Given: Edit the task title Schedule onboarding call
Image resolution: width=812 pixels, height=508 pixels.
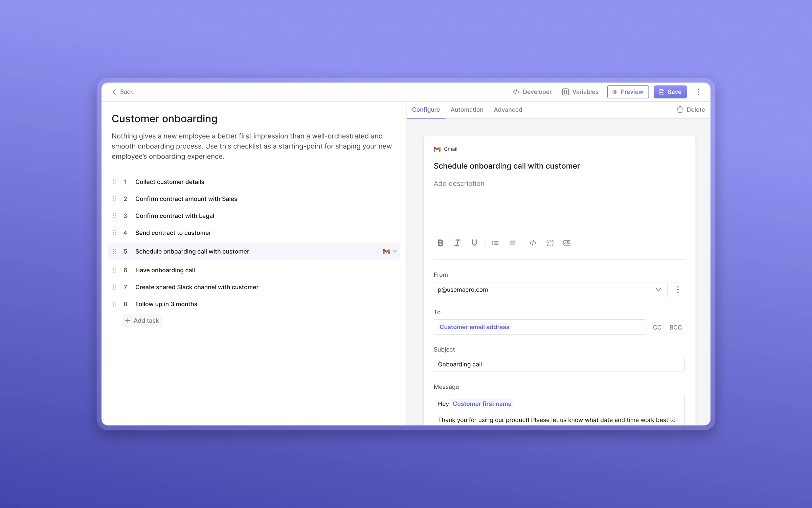Looking at the screenshot, I should point(506,166).
